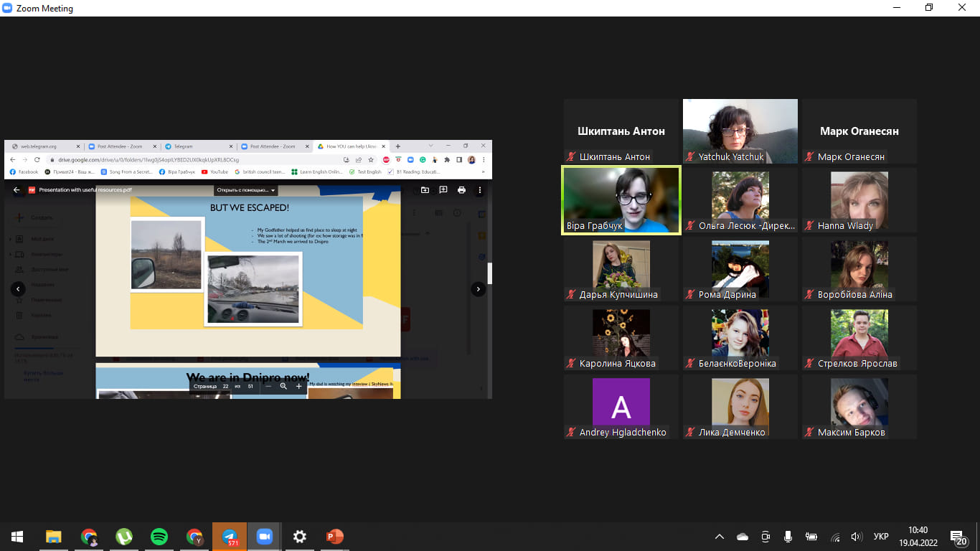Reload the page in shared Chrome

[x=37, y=159]
